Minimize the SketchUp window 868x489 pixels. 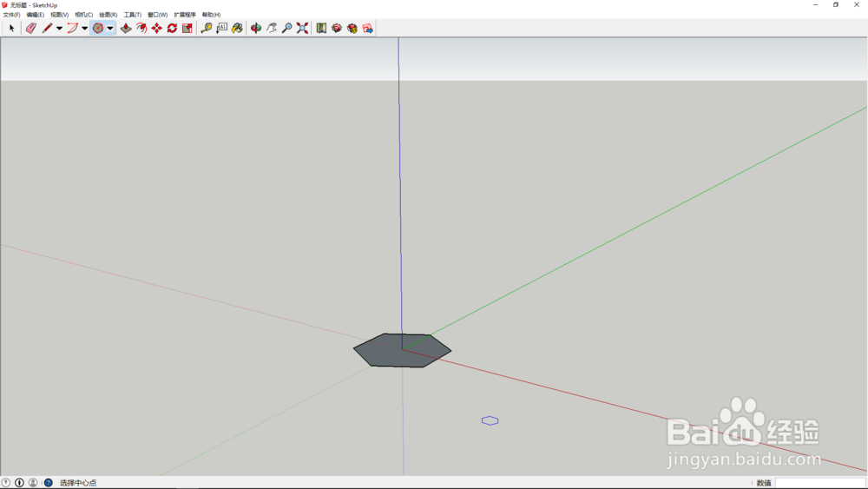(815, 4)
